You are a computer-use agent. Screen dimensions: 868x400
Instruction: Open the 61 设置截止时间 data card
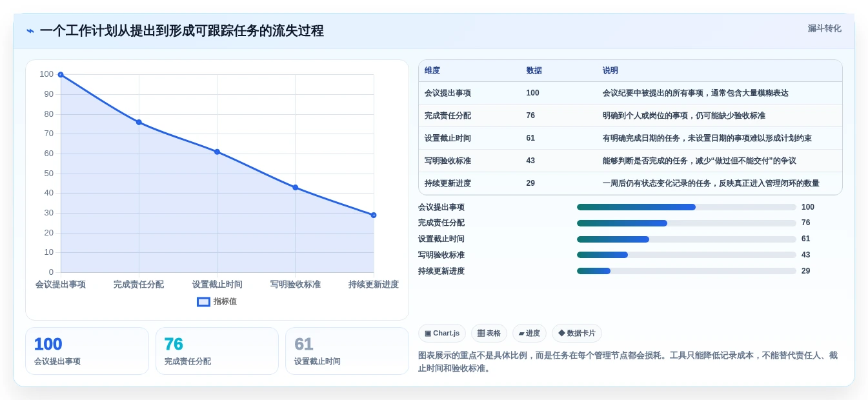(x=347, y=351)
